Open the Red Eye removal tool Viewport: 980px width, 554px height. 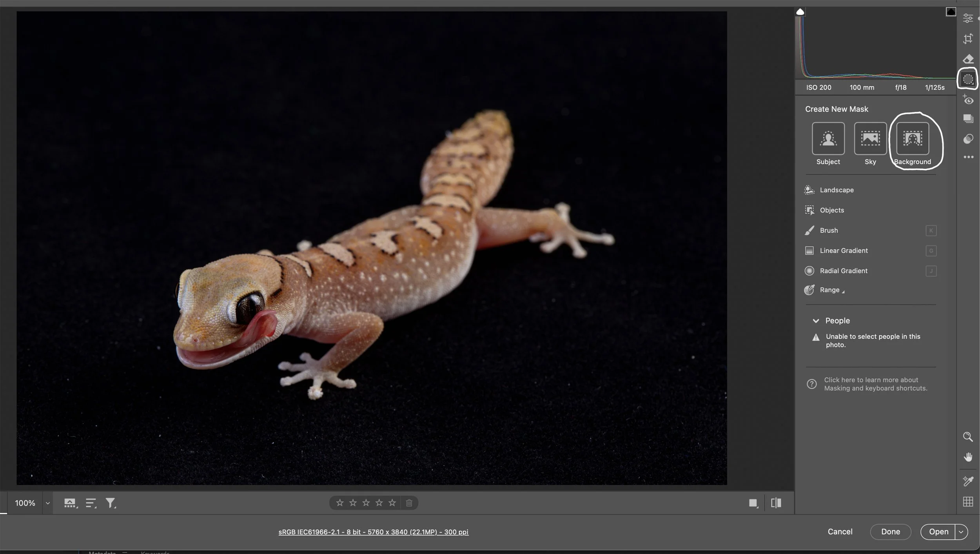tap(967, 100)
